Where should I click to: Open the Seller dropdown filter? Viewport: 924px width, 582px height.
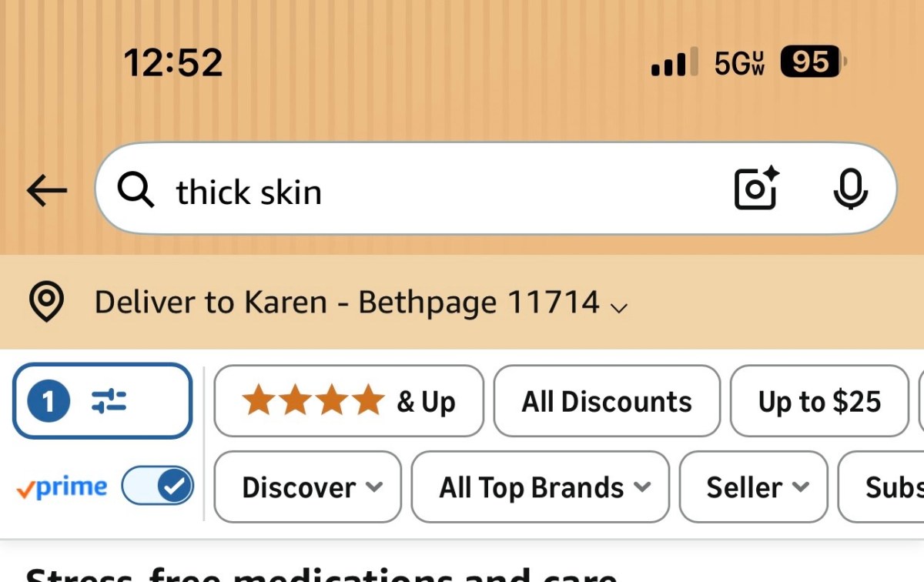click(754, 487)
